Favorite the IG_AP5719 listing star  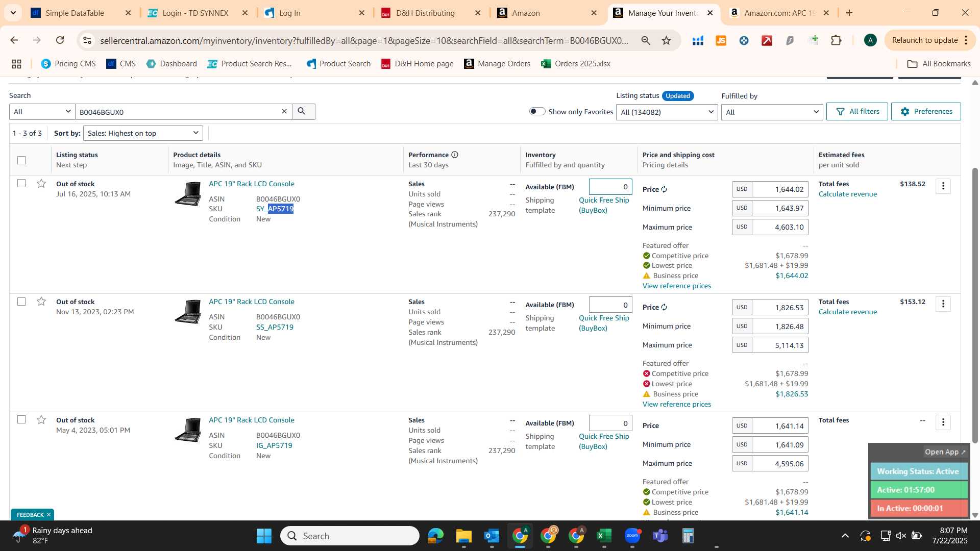coord(41,420)
